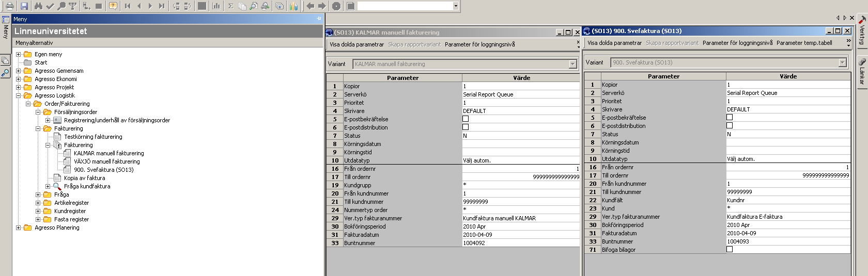Click the bar chart icon

pyautogui.click(x=216, y=6)
